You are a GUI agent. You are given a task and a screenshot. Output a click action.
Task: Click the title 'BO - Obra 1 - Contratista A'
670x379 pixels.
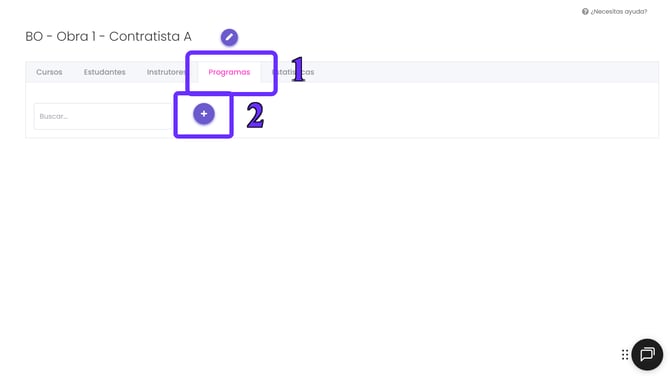109,36
